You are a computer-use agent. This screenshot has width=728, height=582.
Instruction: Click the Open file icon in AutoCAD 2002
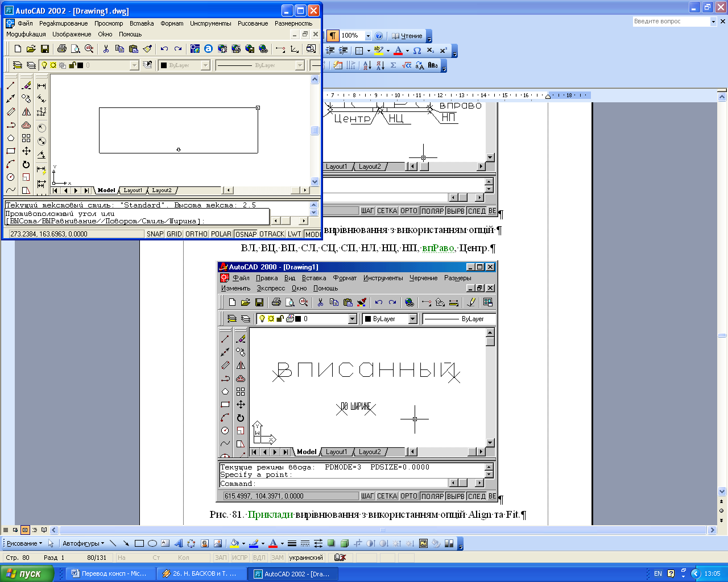31,49
